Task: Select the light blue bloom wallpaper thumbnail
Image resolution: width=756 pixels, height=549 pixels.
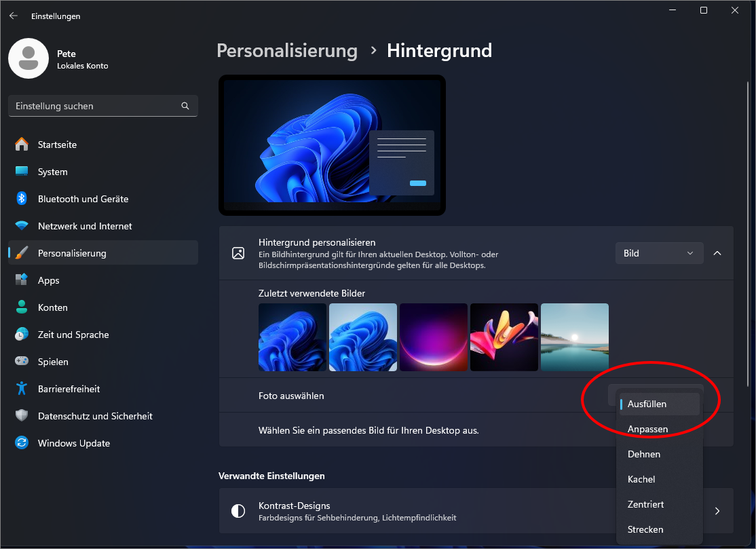Action: (363, 337)
